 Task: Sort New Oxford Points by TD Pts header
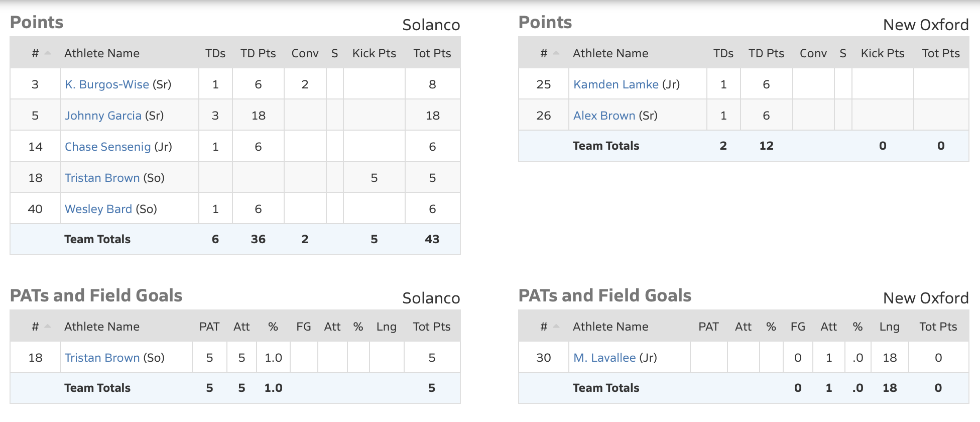766,53
